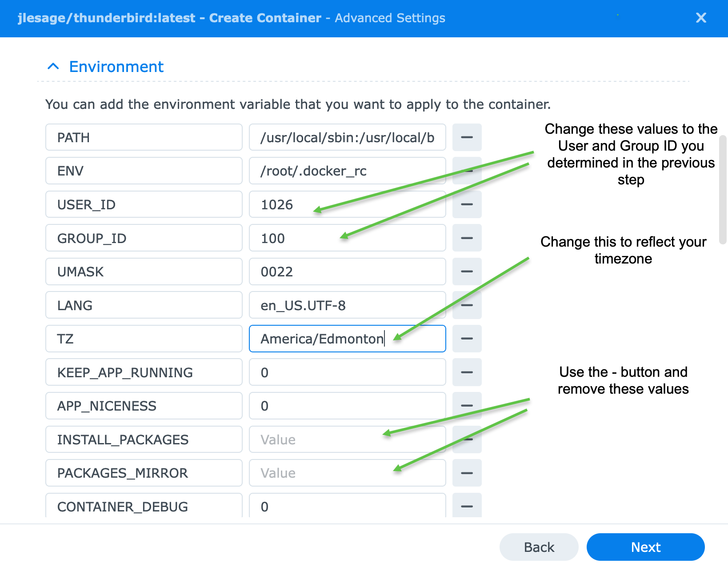Click the USER_ID variable name field
The image size is (728, 567).
click(x=144, y=204)
